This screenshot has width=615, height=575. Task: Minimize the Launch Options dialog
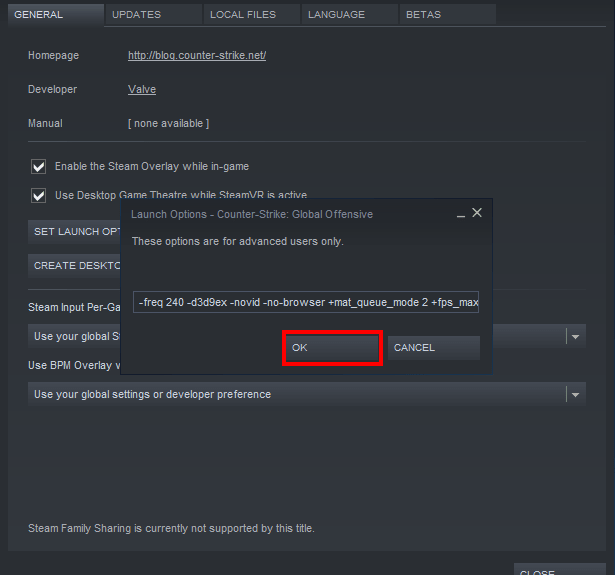coord(461,214)
